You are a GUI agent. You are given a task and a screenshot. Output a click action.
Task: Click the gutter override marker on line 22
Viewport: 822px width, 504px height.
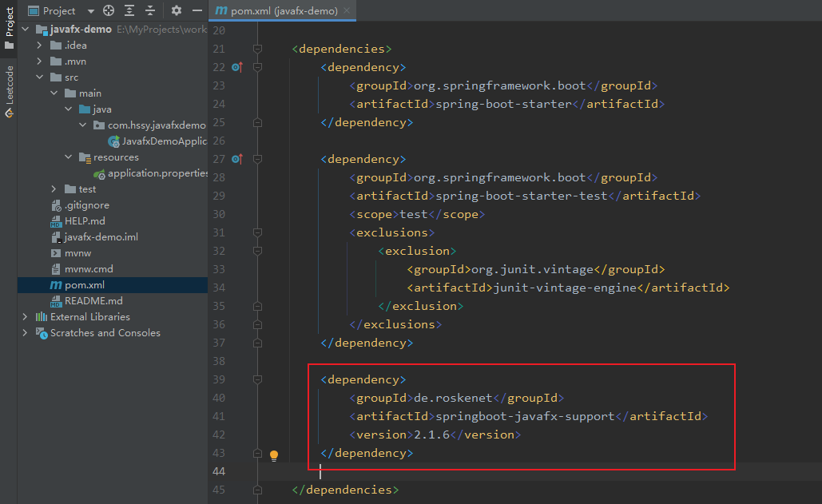pos(237,67)
